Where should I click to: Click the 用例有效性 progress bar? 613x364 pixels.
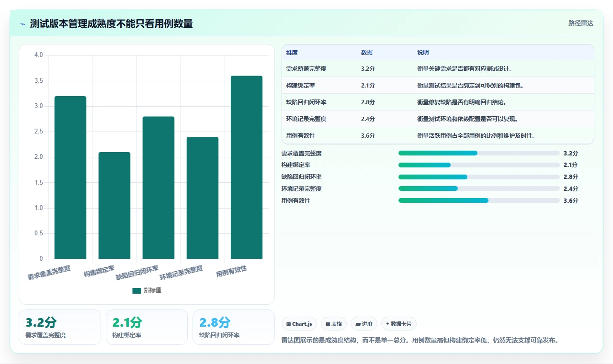click(479, 201)
